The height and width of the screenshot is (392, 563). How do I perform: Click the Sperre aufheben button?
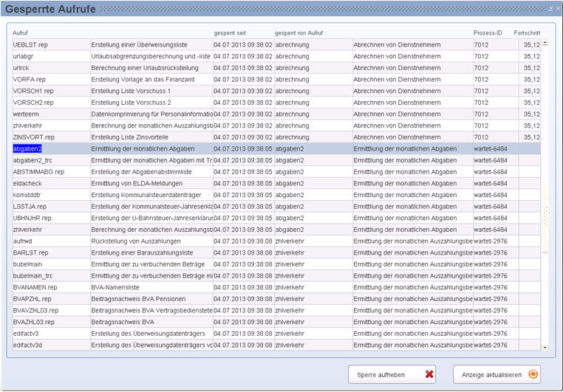coord(392,374)
